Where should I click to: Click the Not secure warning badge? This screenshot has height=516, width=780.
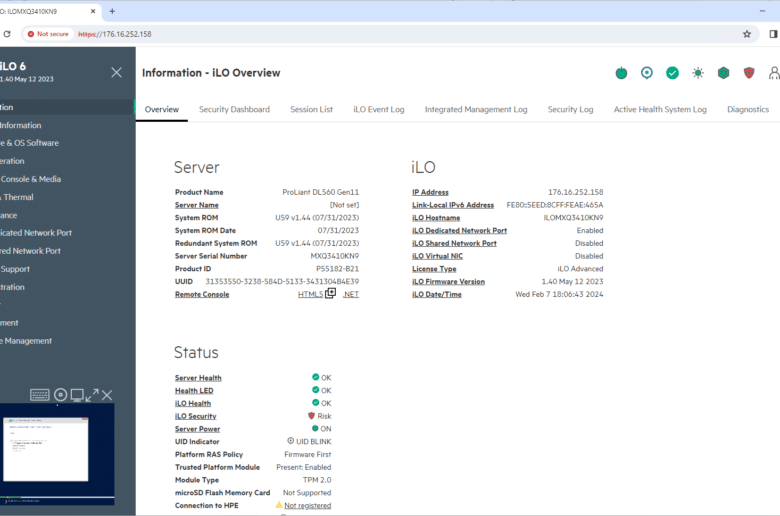(48, 34)
